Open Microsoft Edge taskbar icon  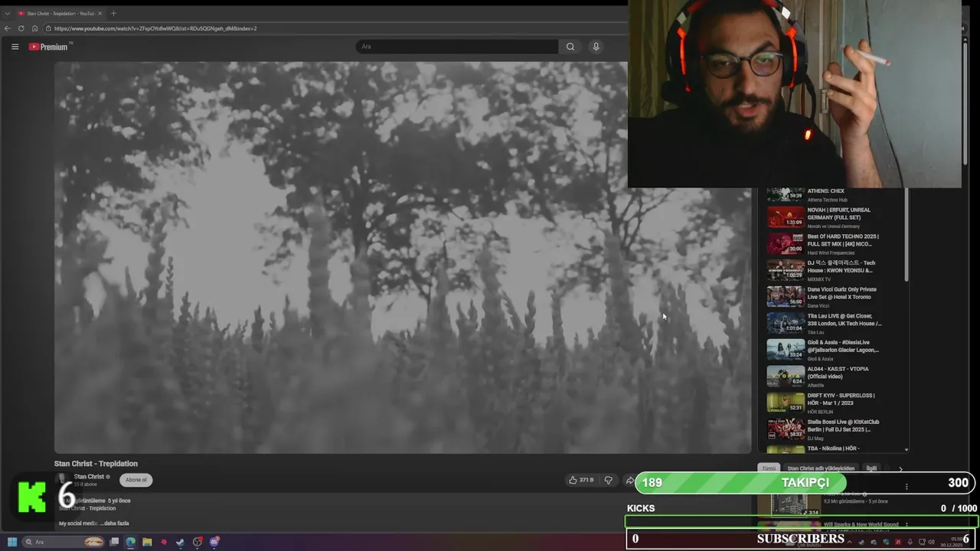130,542
